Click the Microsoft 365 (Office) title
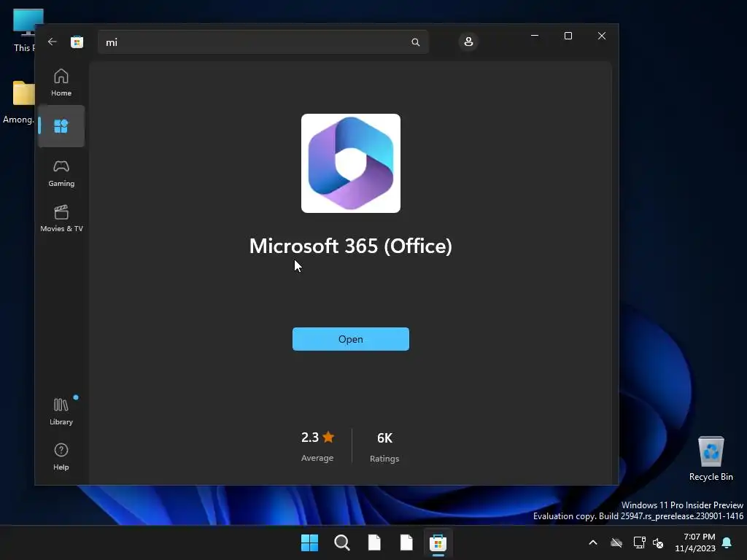This screenshot has height=560, width=747. pos(351,246)
